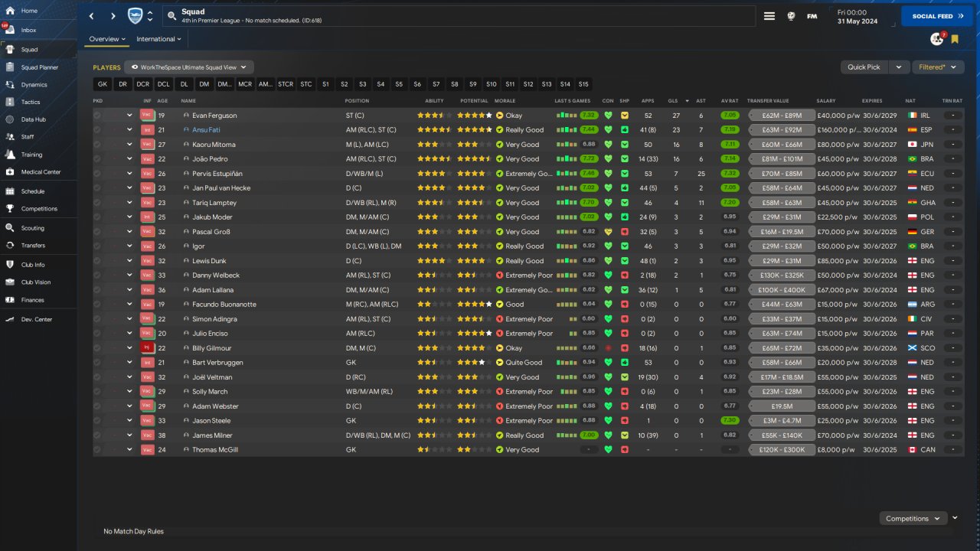Click the notifications icon with red badge
This screenshot has width=980, height=551.
click(937, 38)
